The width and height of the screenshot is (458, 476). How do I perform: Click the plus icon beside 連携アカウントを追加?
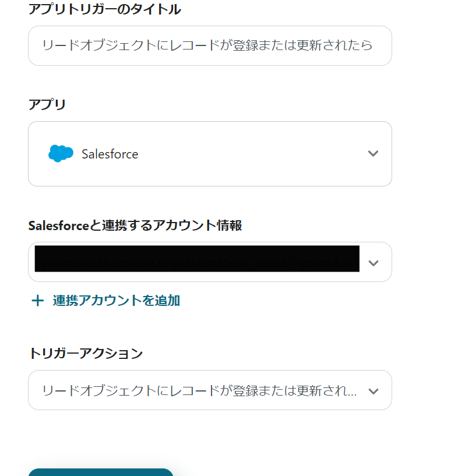[x=37, y=301]
